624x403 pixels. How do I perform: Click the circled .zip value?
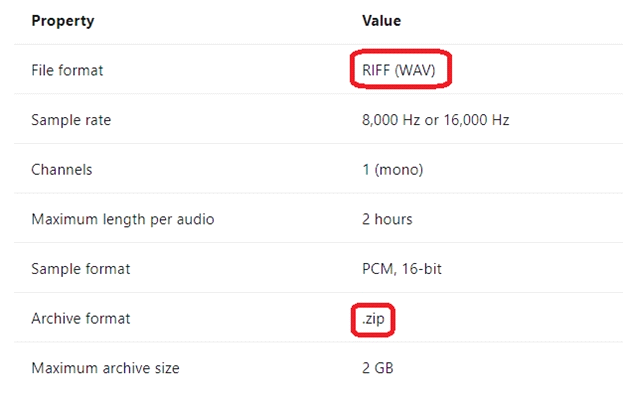coord(373,319)
